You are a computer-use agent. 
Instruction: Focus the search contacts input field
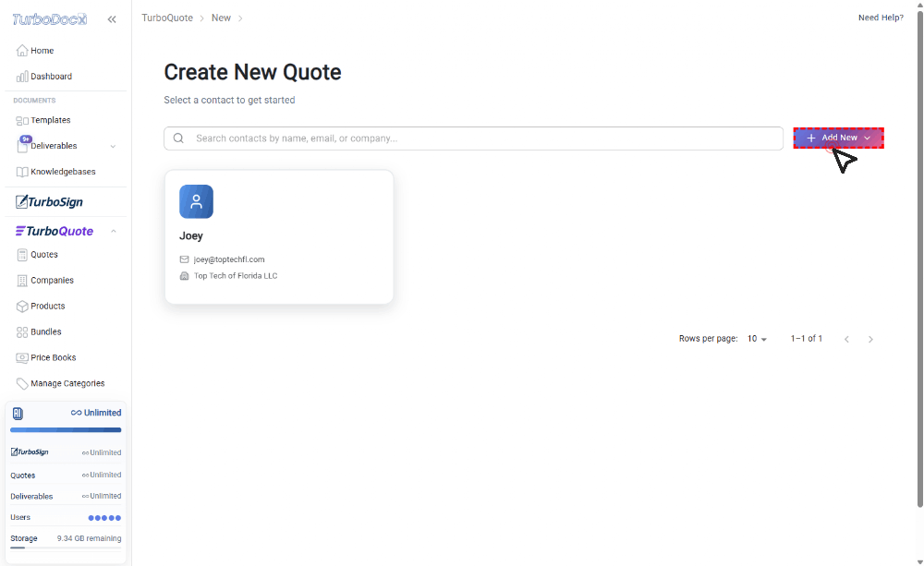[x=473, y=138]
